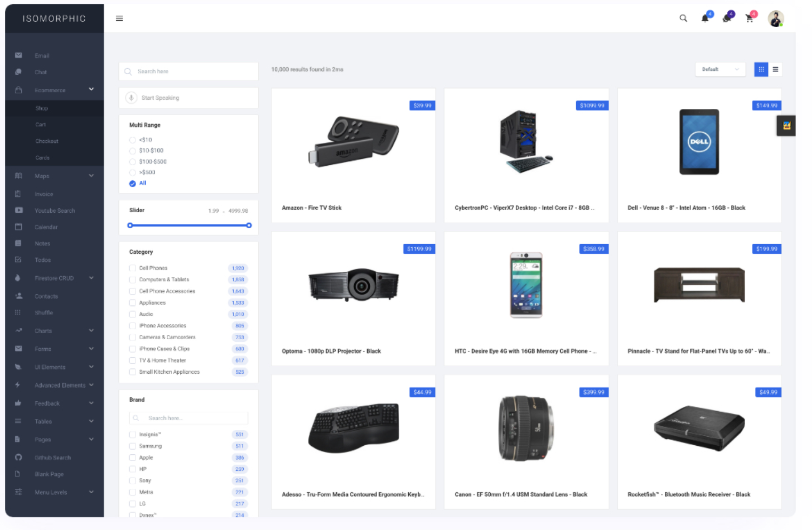Image resolution: width=812 pixels, height=530 pixels.
Task: Click the price slider maximum handle
Action: pyautogui.click(x=249, y=226)
